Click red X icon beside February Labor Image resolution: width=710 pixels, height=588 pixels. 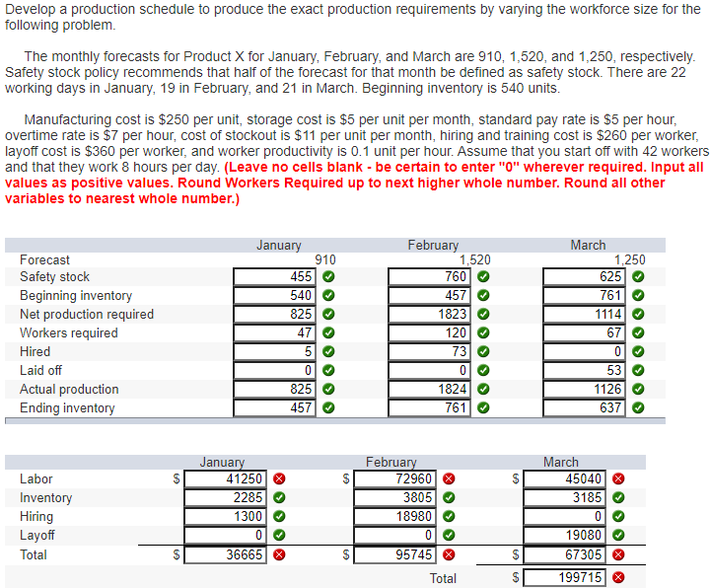(449, 478)
